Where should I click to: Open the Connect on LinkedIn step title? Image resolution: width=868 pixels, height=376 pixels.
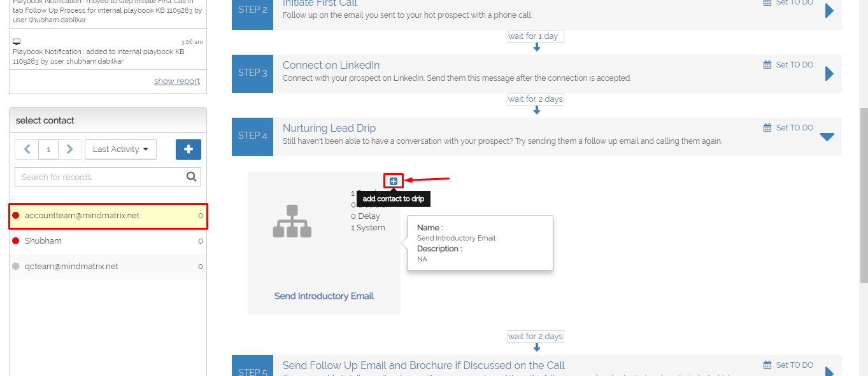tap(331, 65)
